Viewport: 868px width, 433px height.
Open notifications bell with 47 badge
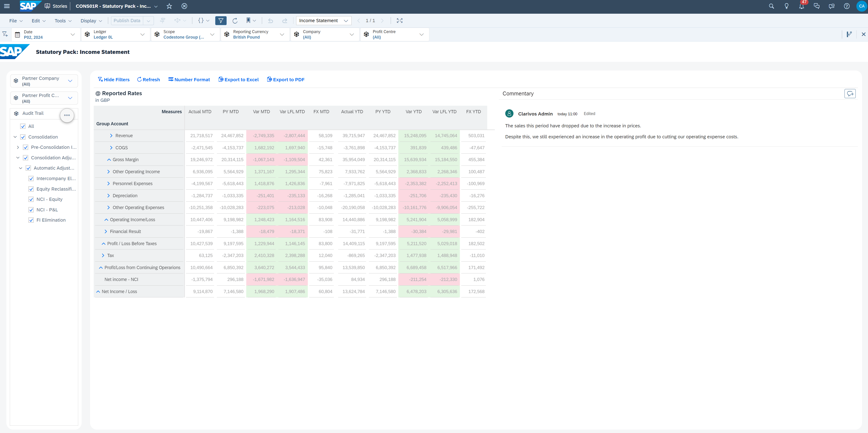point(802,6)
